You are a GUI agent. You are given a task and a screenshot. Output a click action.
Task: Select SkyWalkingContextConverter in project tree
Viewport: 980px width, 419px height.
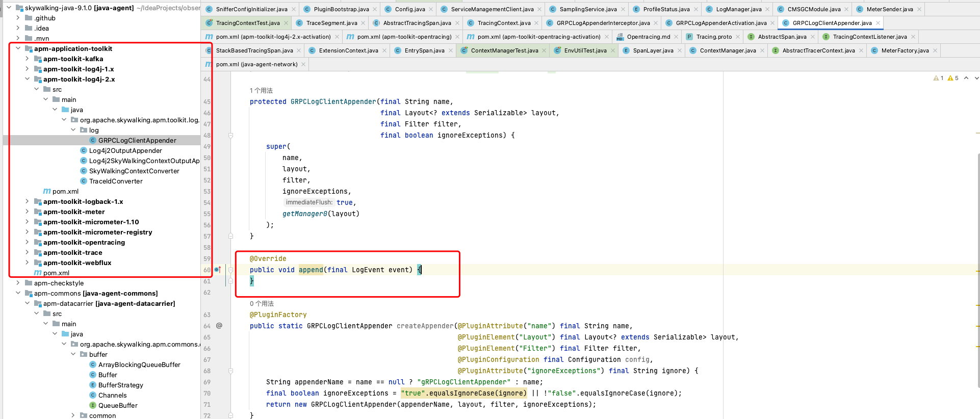coord(134,171)
